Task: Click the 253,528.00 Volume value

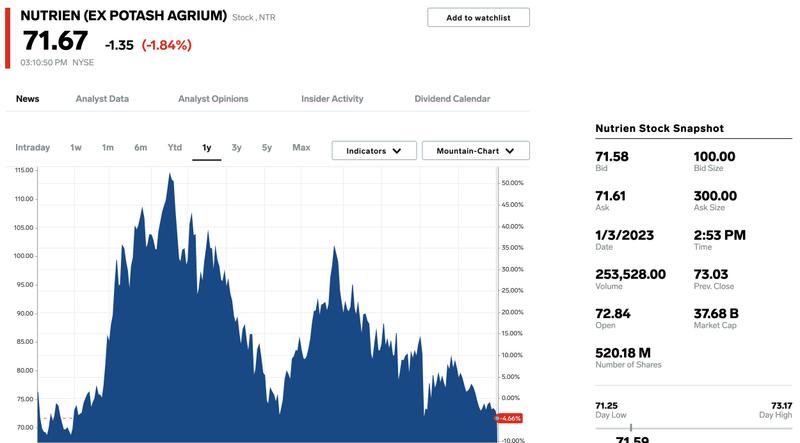Action: point(630,275)
